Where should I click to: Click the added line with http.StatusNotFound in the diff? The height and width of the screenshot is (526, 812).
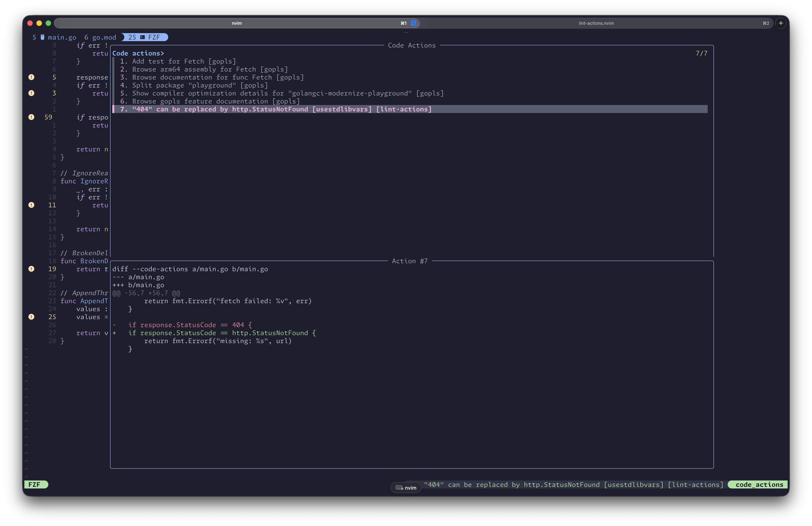click(x=222, y=333)
